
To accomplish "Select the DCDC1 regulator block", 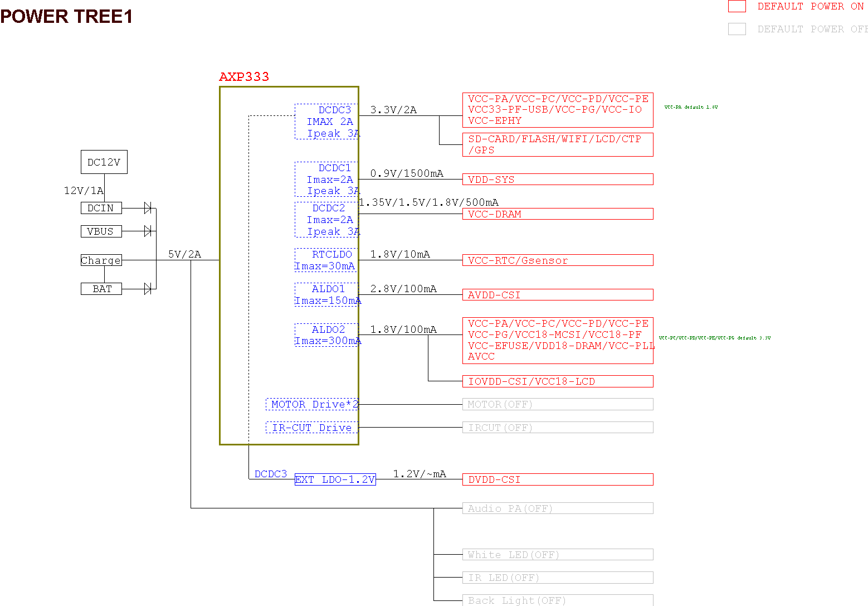I will click(327, 180).
